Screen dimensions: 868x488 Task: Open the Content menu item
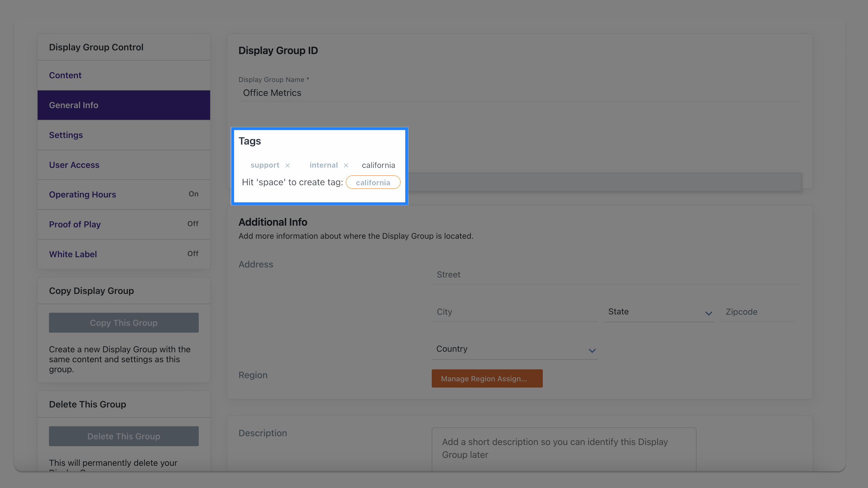124,75
